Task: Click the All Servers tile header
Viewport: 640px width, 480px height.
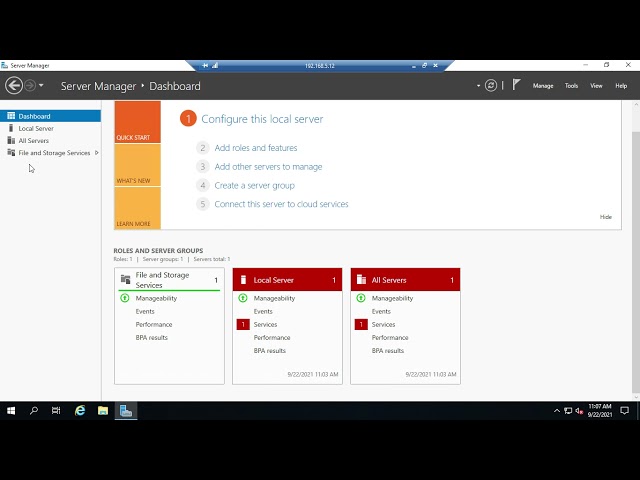Action: [x=405, y=280]
